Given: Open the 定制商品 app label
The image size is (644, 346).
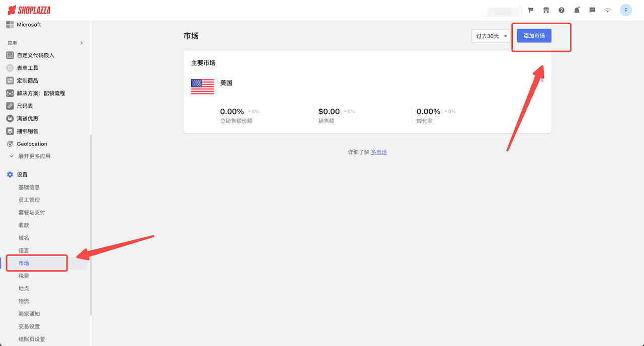Looking at the screenshot, I should click(x=28, y=80).
